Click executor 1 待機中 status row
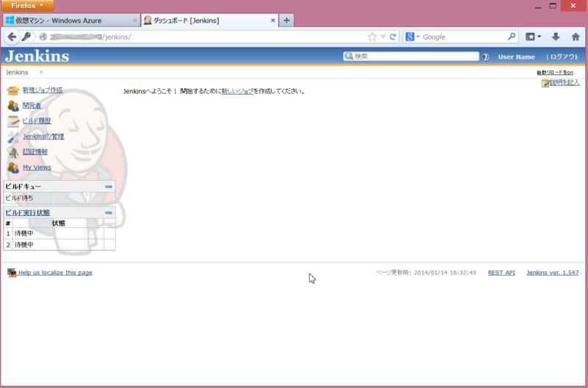588x388 pixels. [x=60, y=233]
